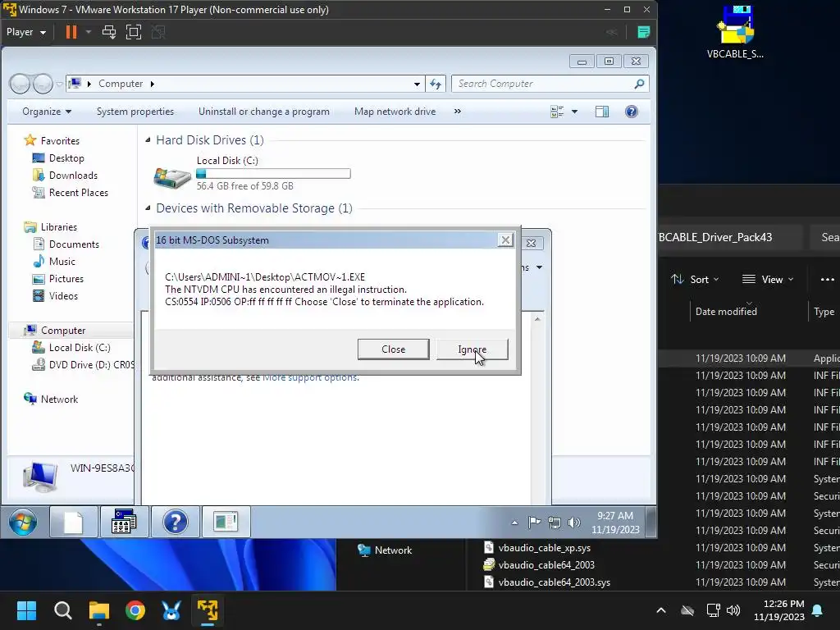Click the change view icon
This screenshot has width=840, height=630.
point(557,112)
